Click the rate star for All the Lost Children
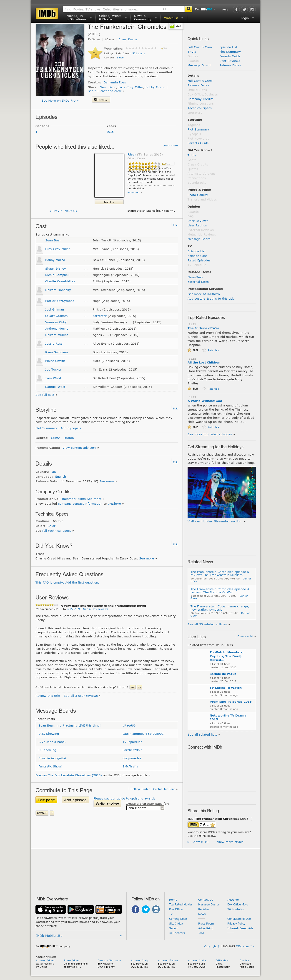This screenshot has height=980, width=291. tap(204, 388)
